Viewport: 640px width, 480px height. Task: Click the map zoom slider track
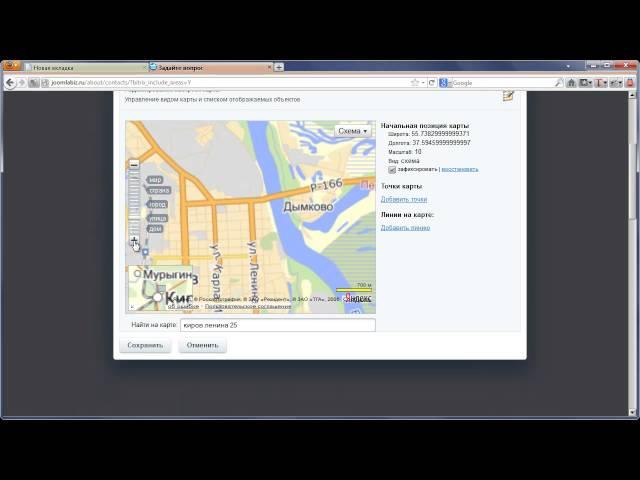click(134, 202)
